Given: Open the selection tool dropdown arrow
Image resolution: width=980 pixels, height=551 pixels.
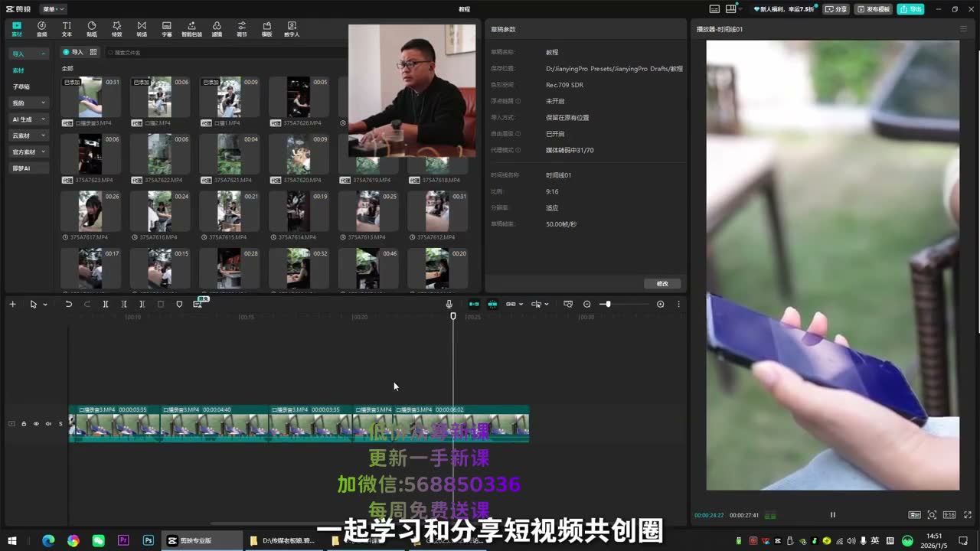Looking at the screenshot, I should [x=45, y=305].
